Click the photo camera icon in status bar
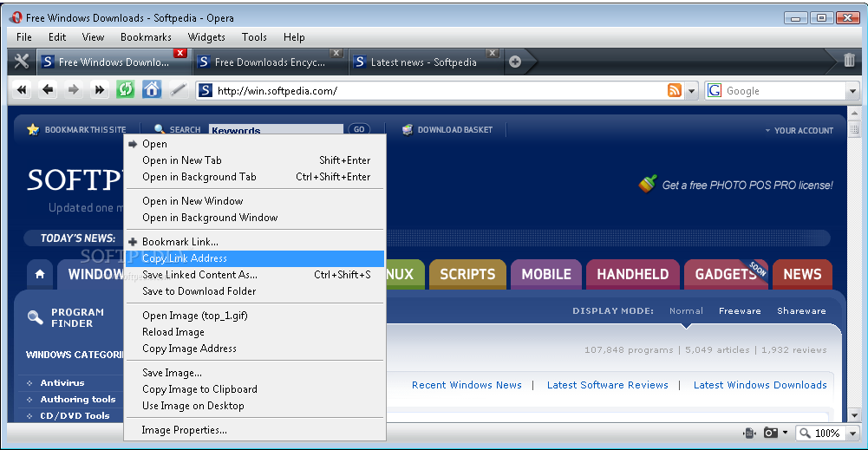This screenshot has height=450, width=868. pos(771,433)
